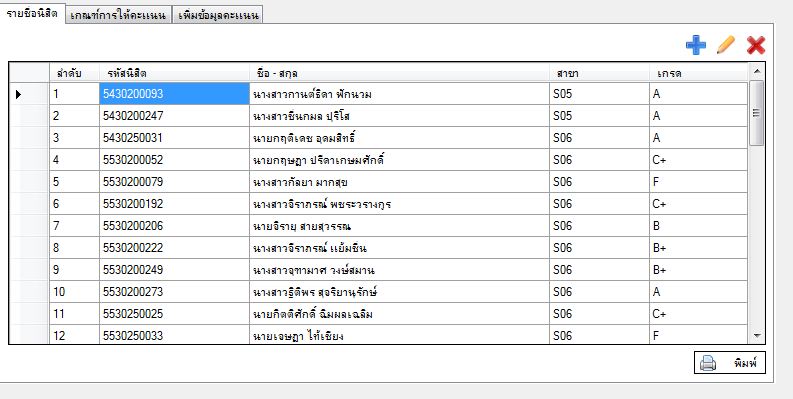Image resolution: width=793 pixels, height=399 pixels.
Task: Click the pencil edit icon
Action: pos(726,45)
